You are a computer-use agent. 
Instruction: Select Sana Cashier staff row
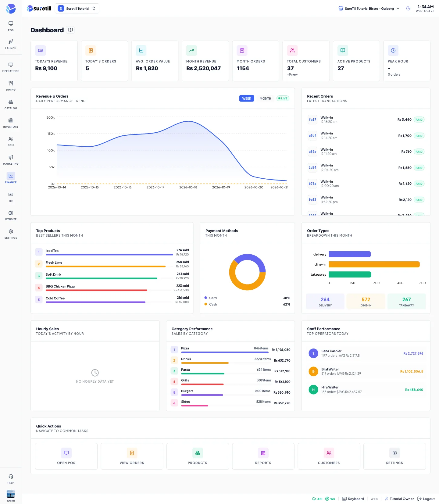pos(366,353)
